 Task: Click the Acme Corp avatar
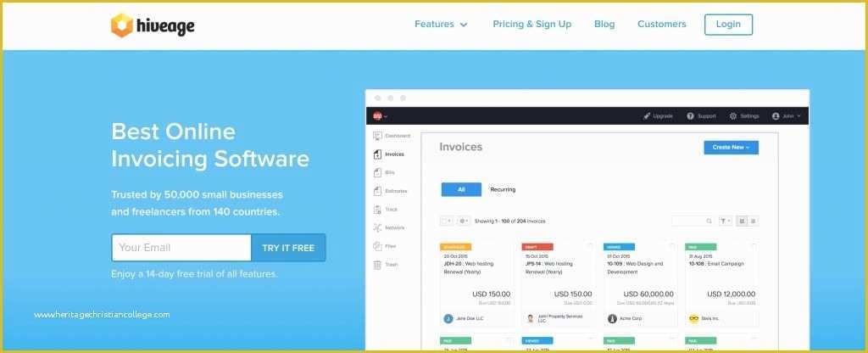click(x=612, y=319)
